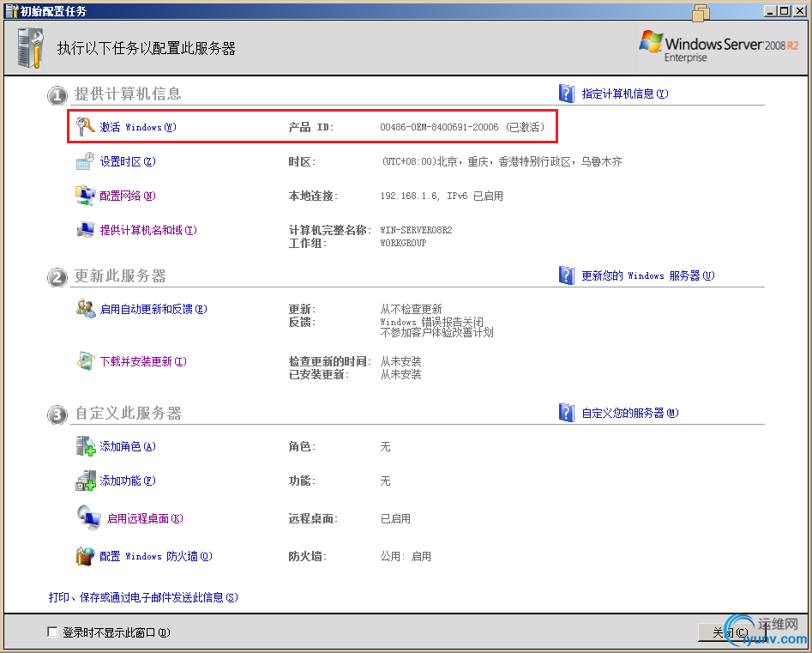Click the WORKGROUP value text
The width and height of the screenshot is (812, 653).
click(x=403, y=243)
